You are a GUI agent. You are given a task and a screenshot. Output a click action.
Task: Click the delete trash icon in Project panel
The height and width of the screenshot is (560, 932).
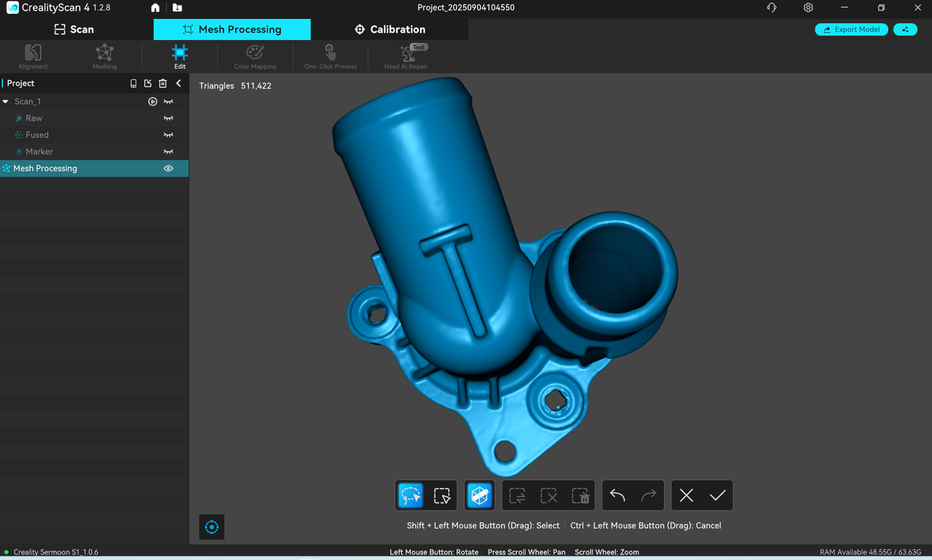click(x=163, y=84)
